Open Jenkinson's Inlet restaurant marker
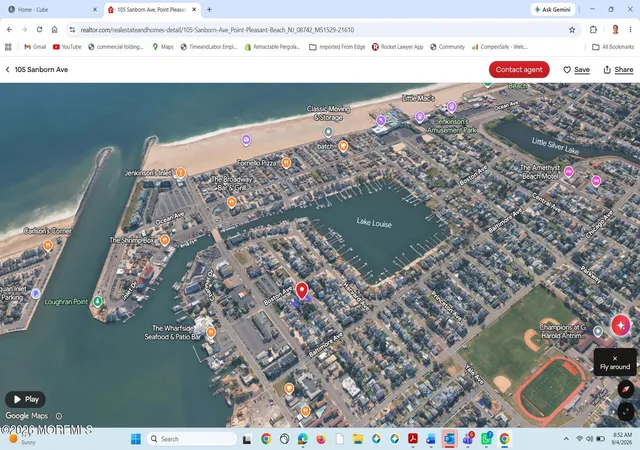Image resolution: width=640 pixels, height=450 pixels. (x=180, y=173)
